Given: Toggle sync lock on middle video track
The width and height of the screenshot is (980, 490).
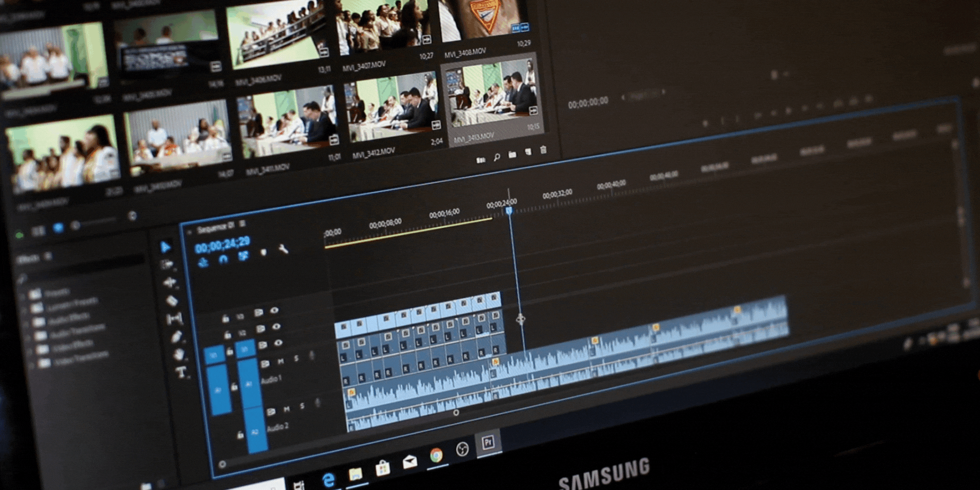Looking at the screenshot, I should [261, 329].
